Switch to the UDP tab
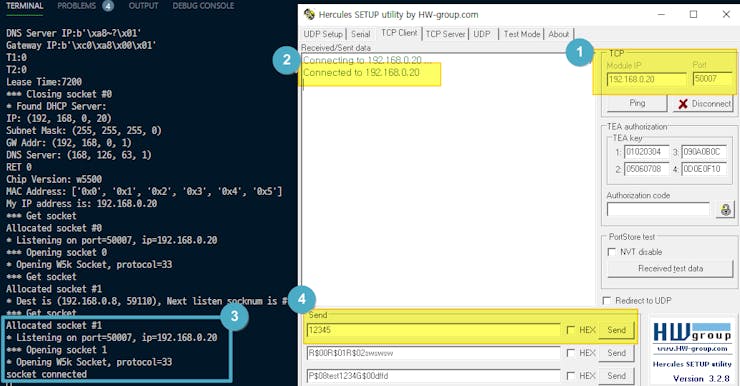740x386 pixels. 482,34
